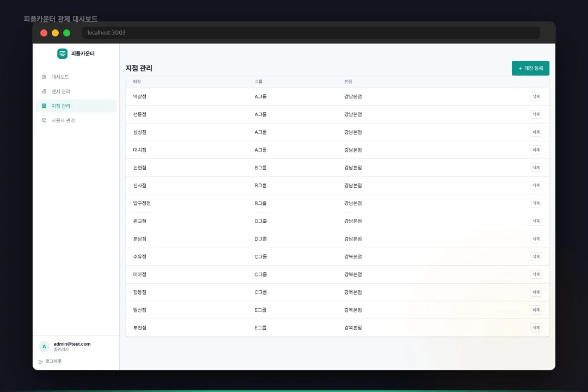Select the 판교점 store name
The height and width of the screenshot is (392, 588).
pyautogui.click(x=139, y=221)
